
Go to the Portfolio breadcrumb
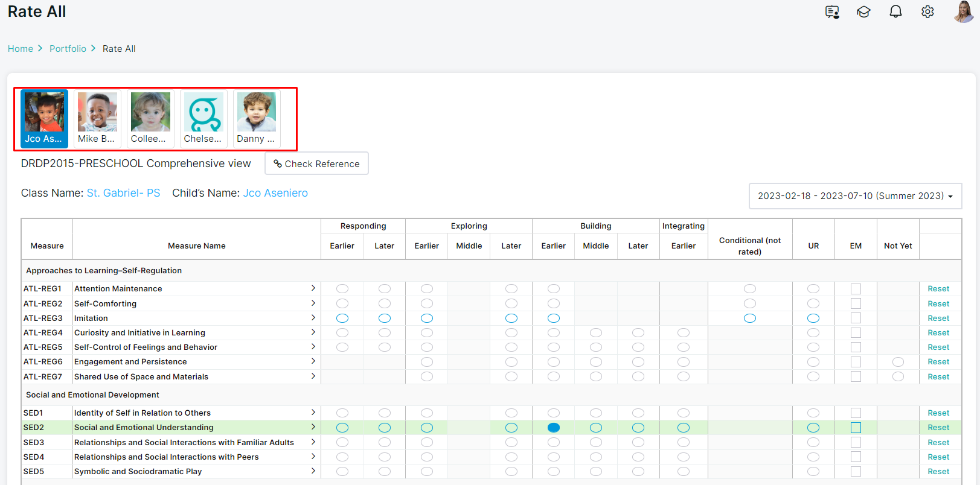68,49
